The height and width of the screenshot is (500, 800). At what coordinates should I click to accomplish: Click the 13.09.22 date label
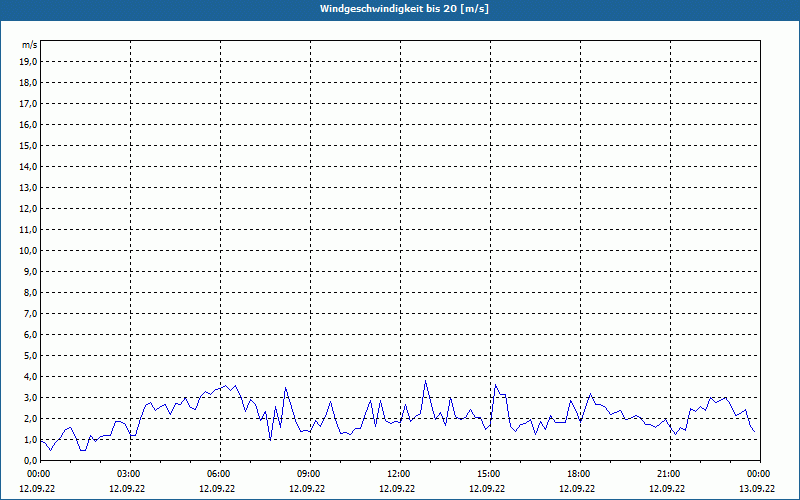coord(757,488)
